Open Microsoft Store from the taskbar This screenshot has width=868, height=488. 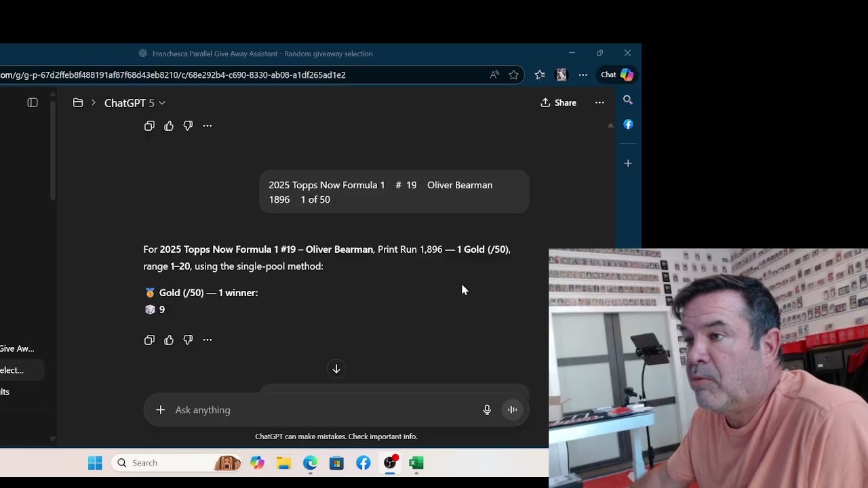[336, 463]
